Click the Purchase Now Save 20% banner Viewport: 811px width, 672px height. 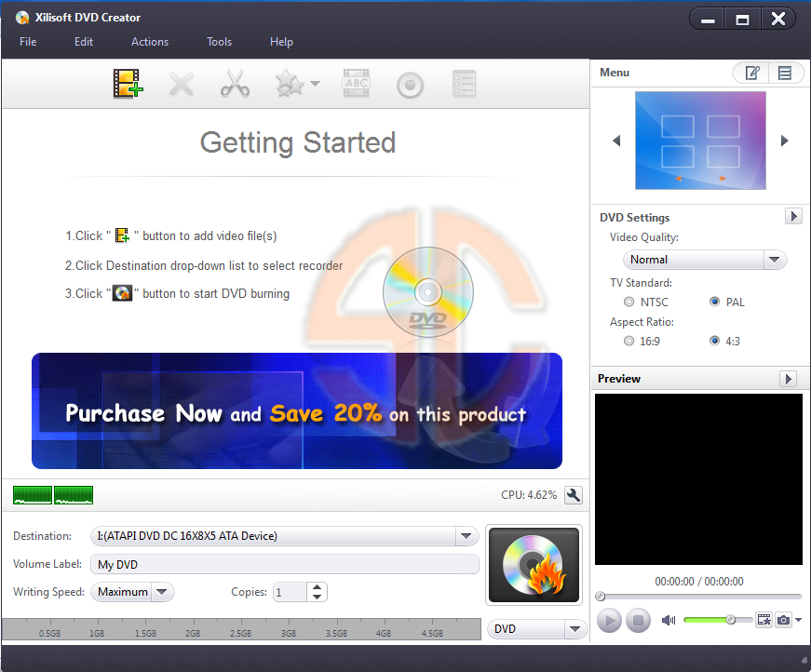[297, 411]
